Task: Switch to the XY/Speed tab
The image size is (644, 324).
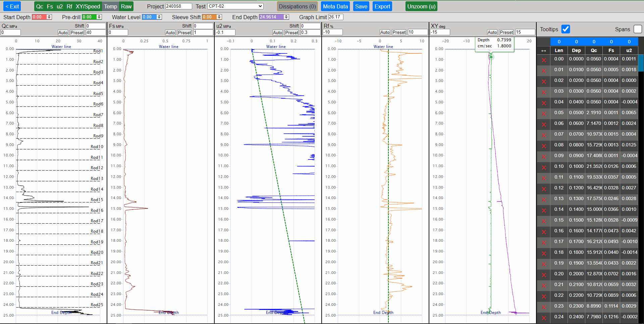Action: (x=88, y=6)
